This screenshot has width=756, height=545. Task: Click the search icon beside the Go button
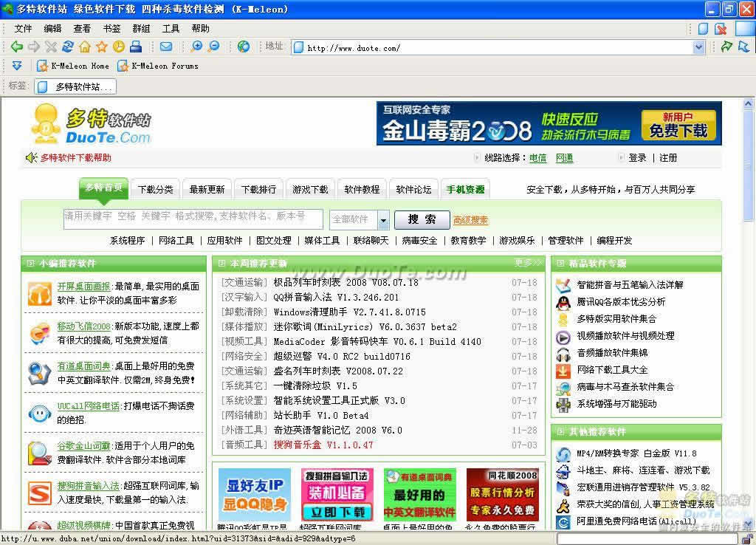(x=744, y=47)
